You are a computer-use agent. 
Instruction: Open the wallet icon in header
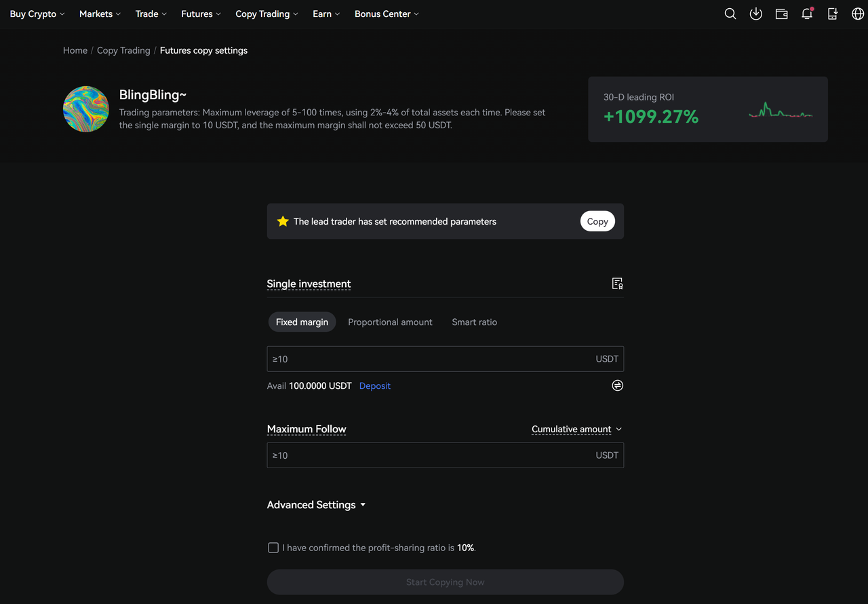pos(782,14)
